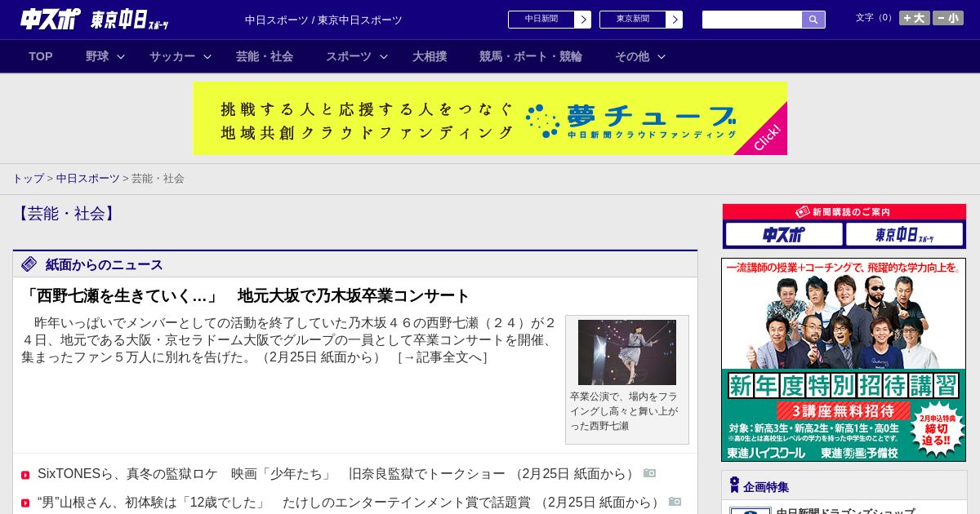Viewport: 980px width, 514px height.
Task: Click the 記事全文へ link
Action: pyautogui.click(x=442, y=357)
